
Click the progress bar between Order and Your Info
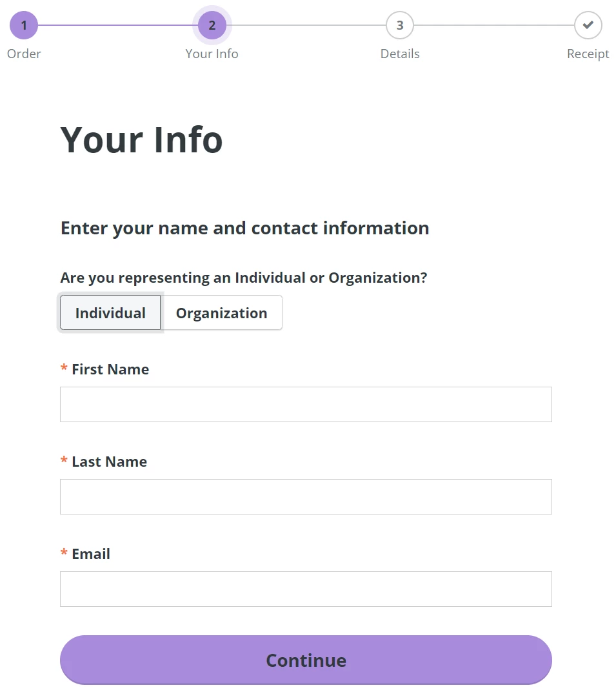pyautogui.click(x=116, y=25)
